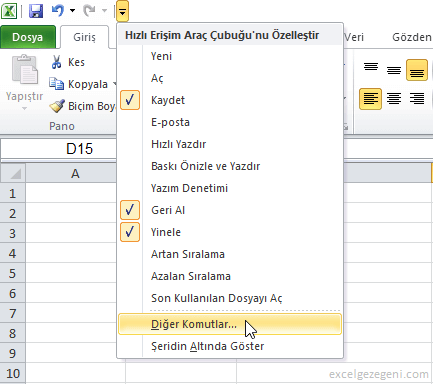Enable the E-posta option

pyautogui.click(x=230, y=122)
